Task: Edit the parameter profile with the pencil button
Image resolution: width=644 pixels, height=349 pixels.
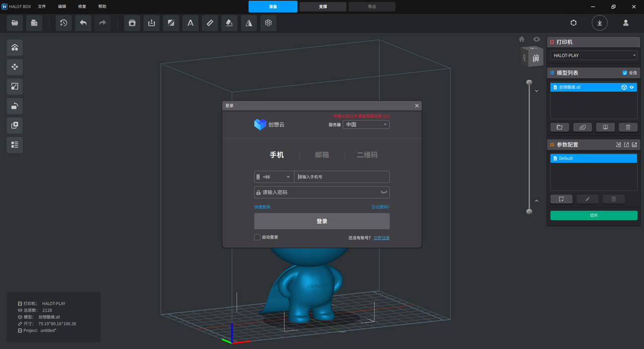Action: click(588, 199)
